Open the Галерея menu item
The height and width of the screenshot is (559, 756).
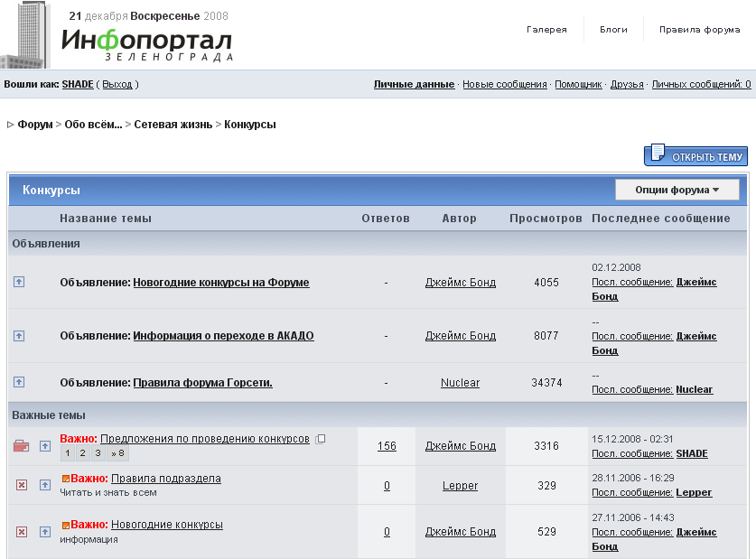pos(546,30)
